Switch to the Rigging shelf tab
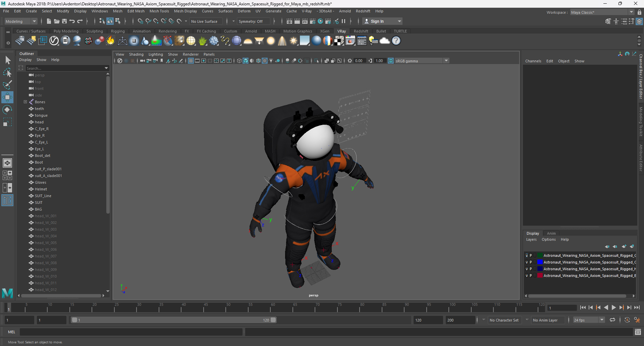 pyautogui.click(x=118, y=31)
